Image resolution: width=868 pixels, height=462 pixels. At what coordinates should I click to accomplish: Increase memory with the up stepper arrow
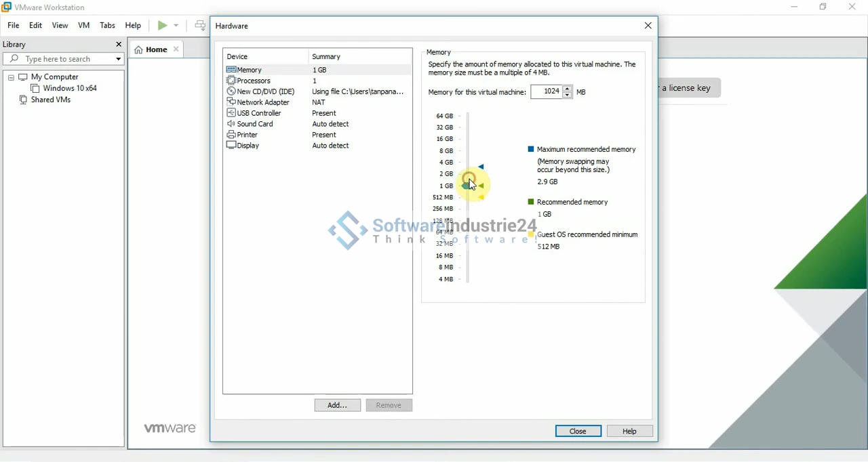568,88
